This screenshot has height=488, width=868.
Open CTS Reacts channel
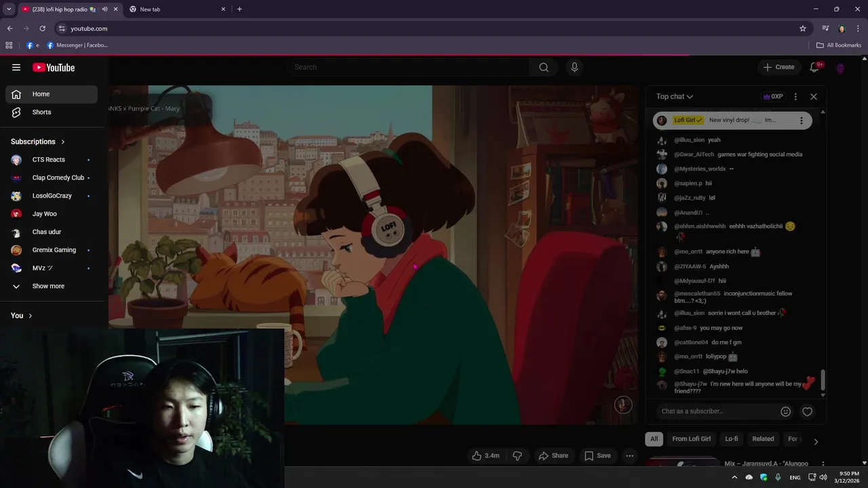pyautogui.click(x=51, y=159)
